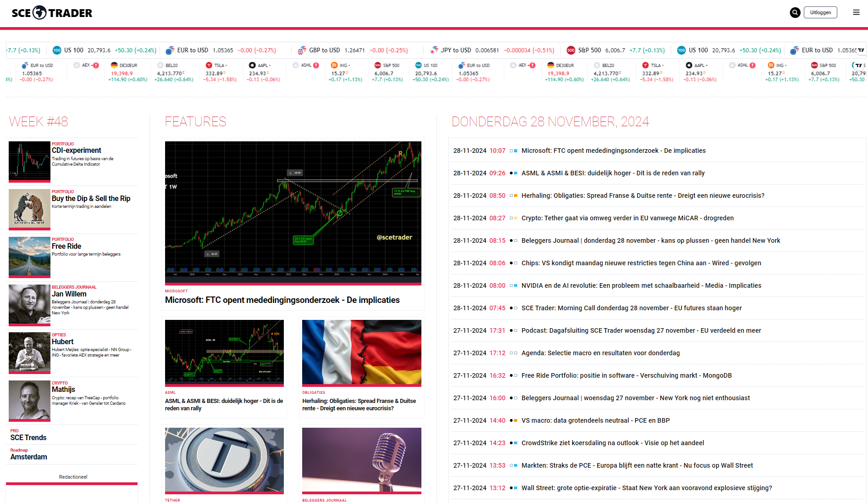Screen dimensions: 868x503
Task: Open the Jan Willem column title
Action: (69, 294)
